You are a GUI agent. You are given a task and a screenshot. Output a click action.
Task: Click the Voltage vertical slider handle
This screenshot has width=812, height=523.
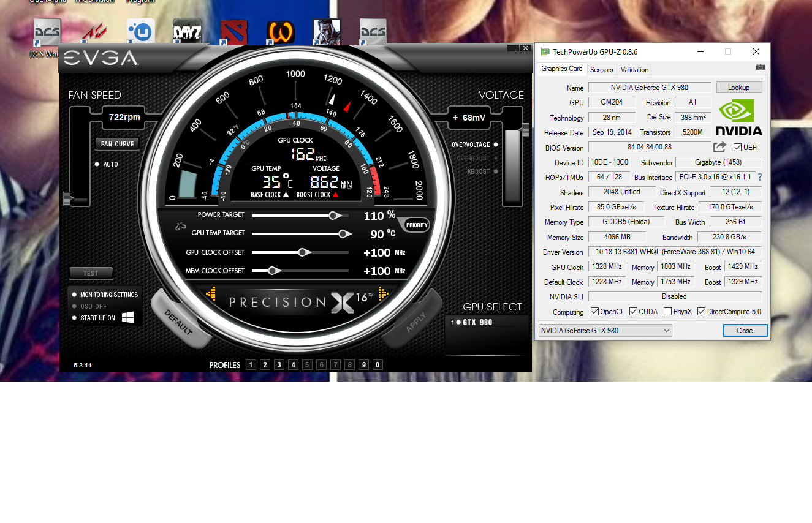pyautogui.click(x=525, y=130)
